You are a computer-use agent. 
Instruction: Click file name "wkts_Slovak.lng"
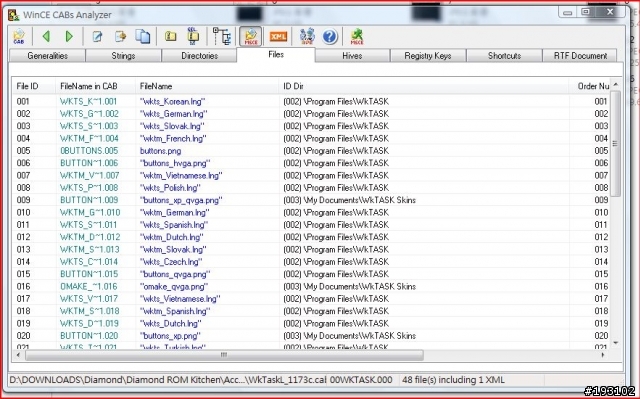click(x=172, y=126)
